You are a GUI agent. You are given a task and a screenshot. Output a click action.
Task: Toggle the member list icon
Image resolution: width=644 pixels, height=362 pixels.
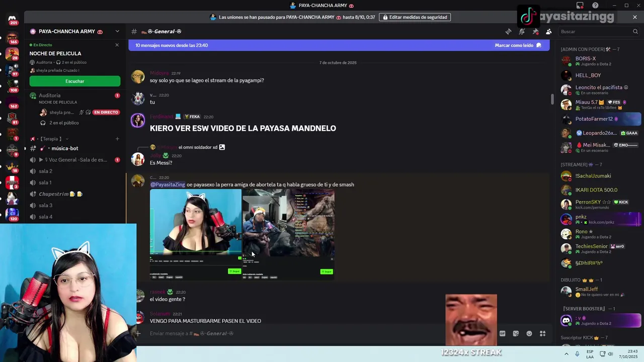pos(549,32)
